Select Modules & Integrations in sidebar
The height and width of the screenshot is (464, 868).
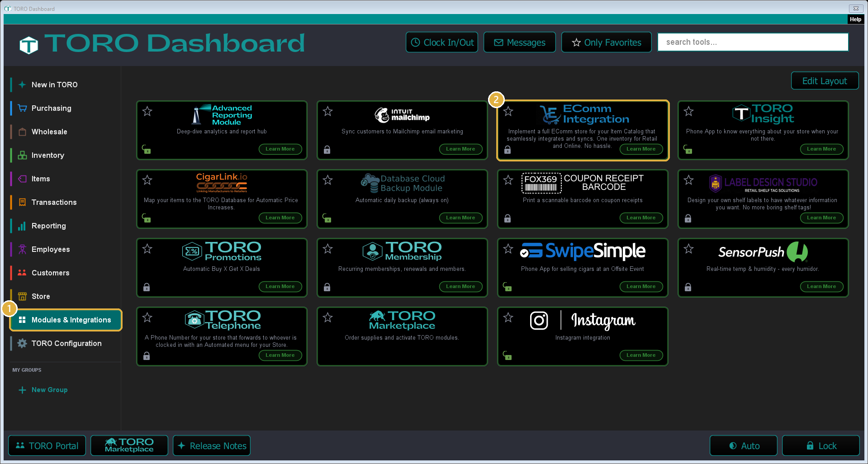pyautogui.click(x=66, y=320)
